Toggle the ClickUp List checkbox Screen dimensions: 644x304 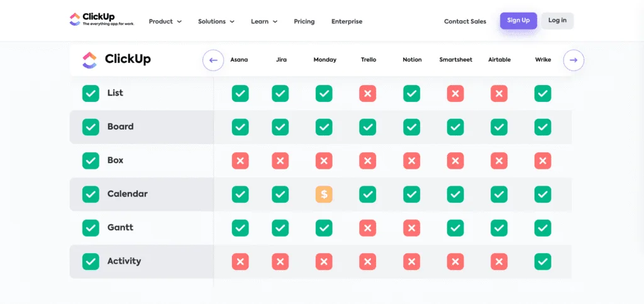click(91, 94)
